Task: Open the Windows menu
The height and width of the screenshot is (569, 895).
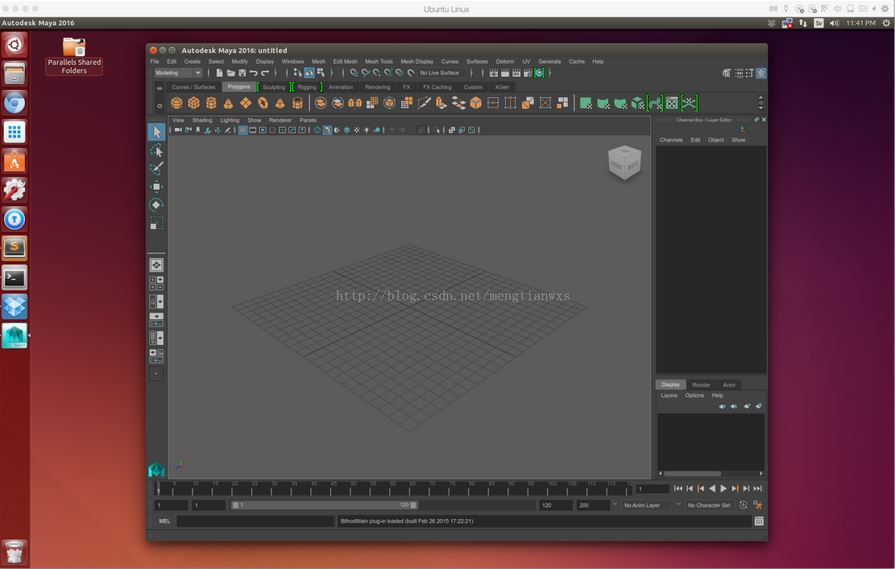Action: 293,62
